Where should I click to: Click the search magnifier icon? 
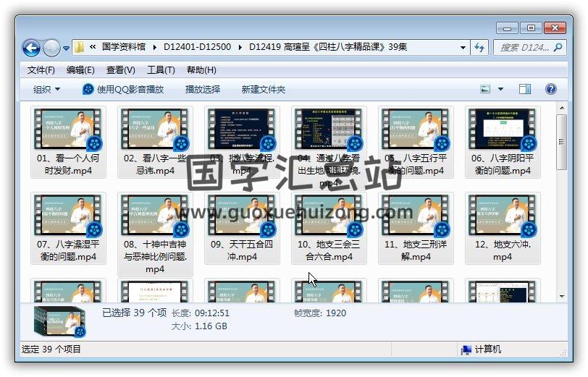coord(557,48)
